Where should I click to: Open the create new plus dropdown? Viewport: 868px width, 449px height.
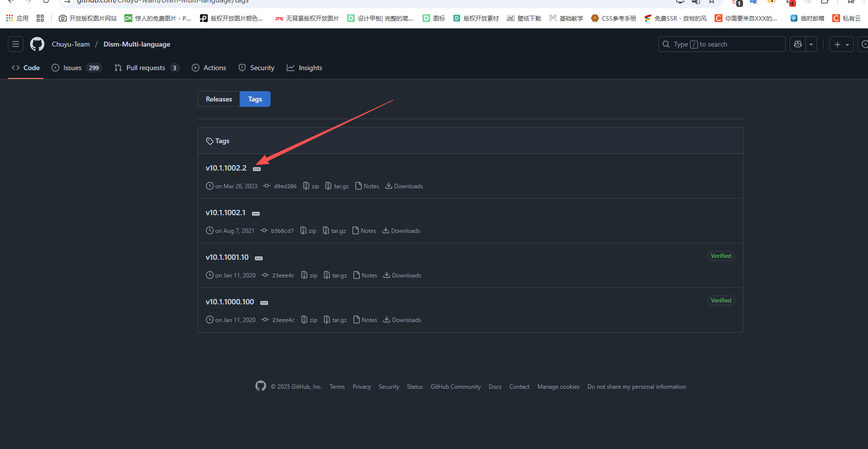pos(841,44)
